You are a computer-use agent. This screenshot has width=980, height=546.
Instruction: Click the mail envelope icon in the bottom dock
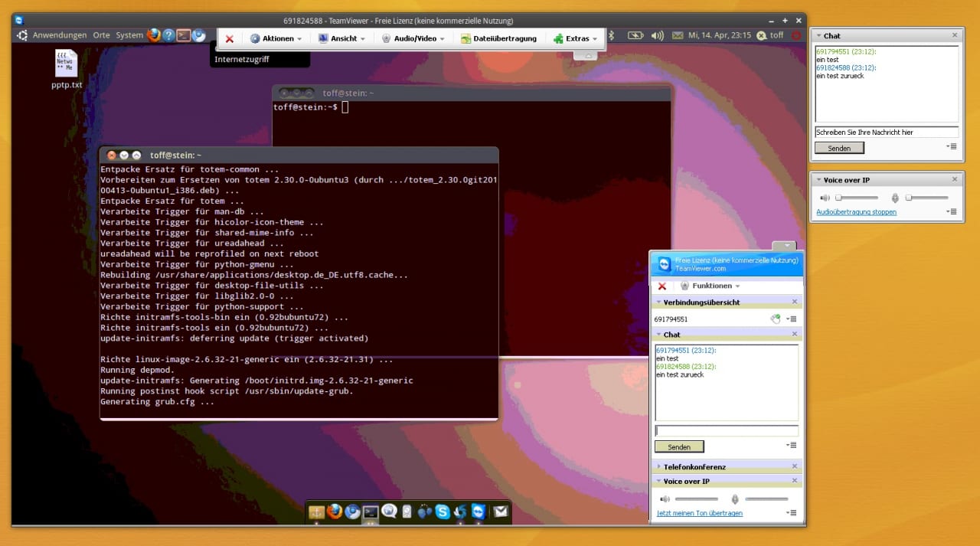point(501,512)
